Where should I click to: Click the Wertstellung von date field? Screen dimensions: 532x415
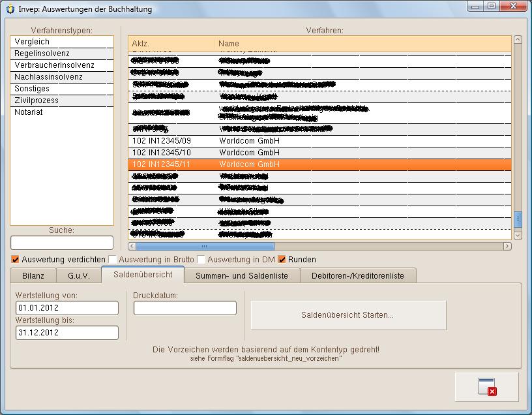[67, 308]
